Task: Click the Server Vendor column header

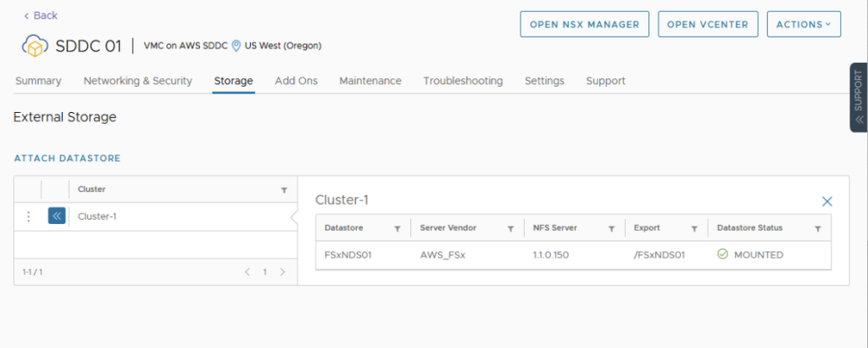Action: tap(448, 227)
